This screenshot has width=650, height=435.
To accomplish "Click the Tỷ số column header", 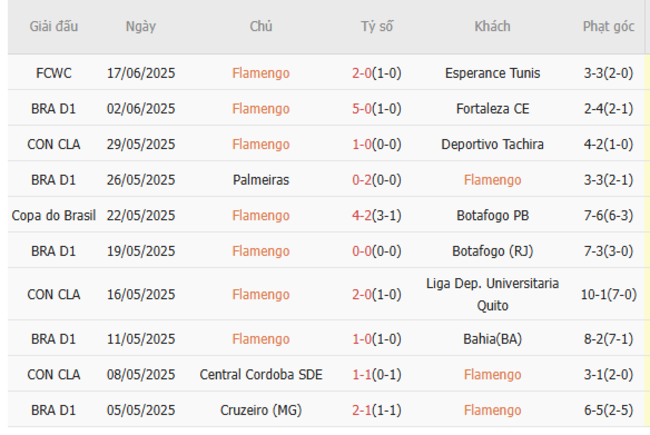I will [x=376, y=27].
